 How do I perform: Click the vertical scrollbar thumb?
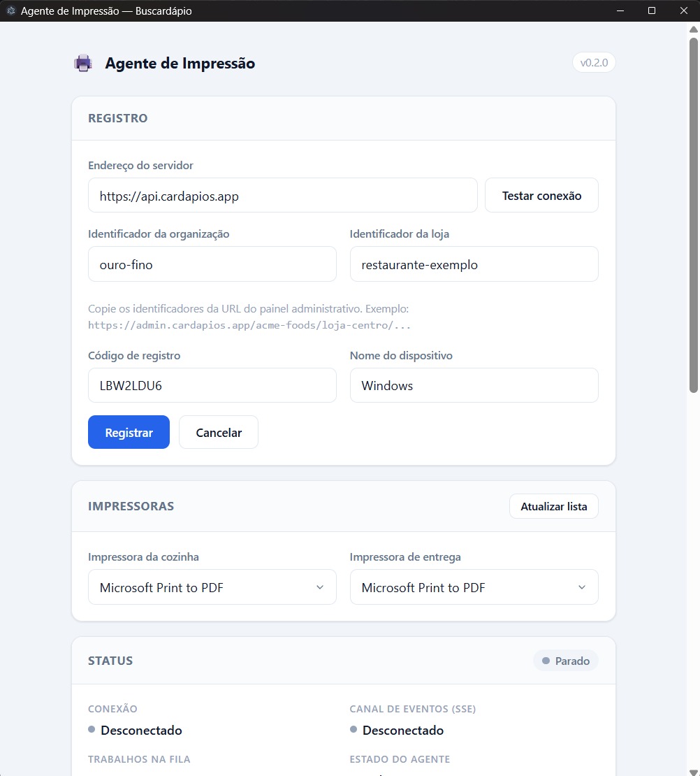point(694,215)
